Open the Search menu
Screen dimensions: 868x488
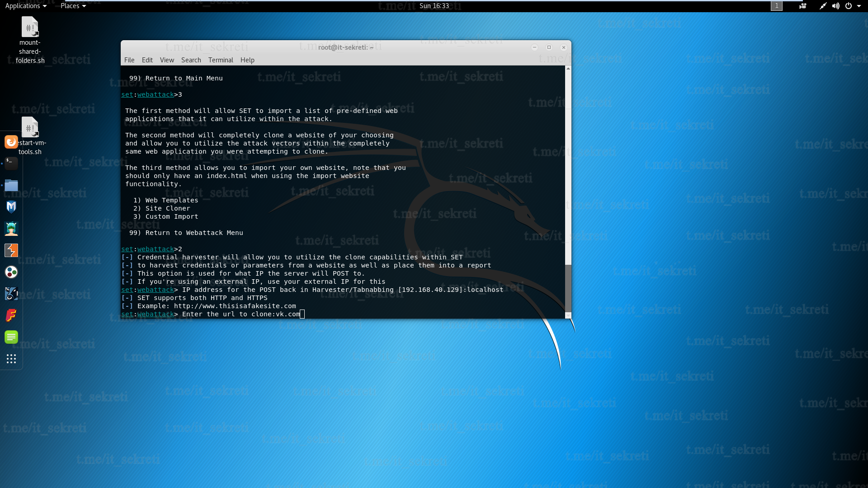pyautogui.click(x=191, y=60)
